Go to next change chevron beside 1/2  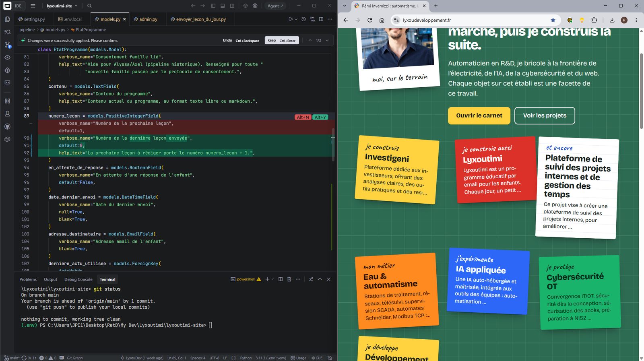click(327, 40)
